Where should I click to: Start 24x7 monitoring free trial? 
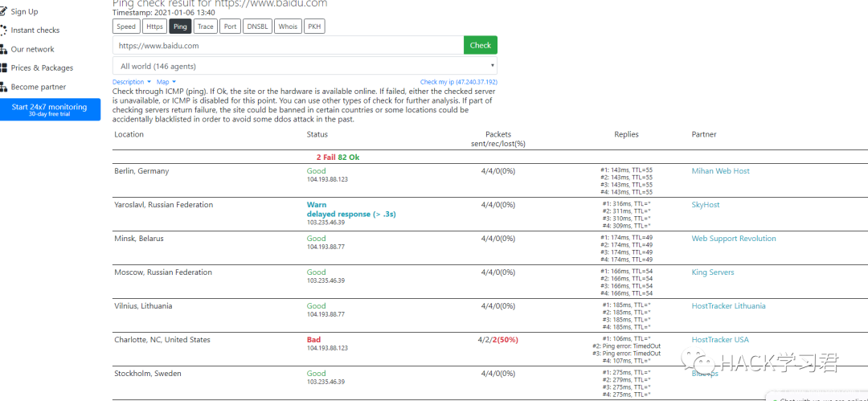49,109
